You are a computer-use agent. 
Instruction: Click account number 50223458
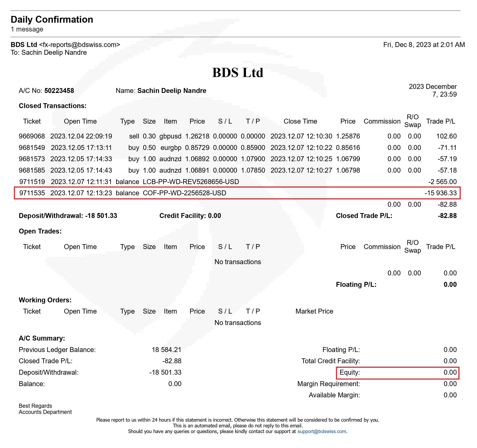point(59,91)
